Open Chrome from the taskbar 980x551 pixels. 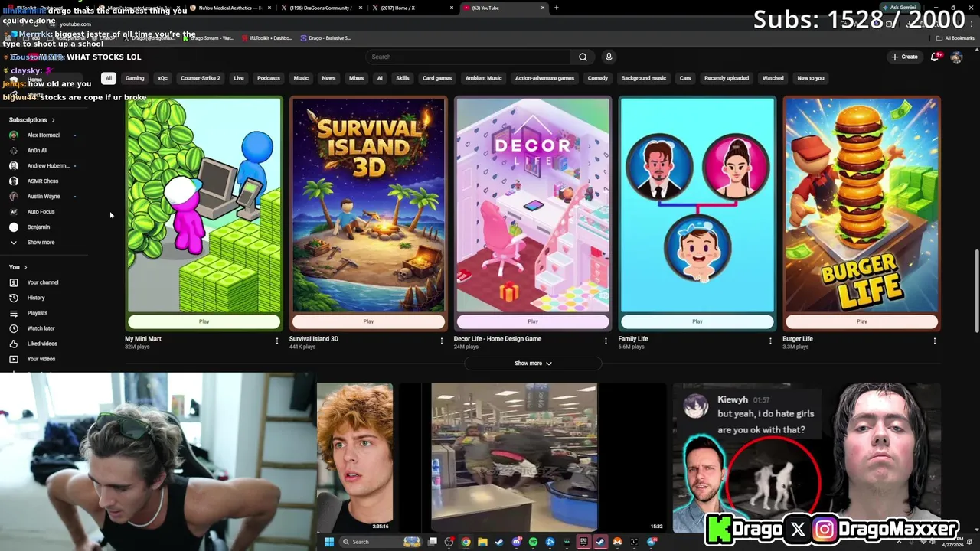(465, 542)
